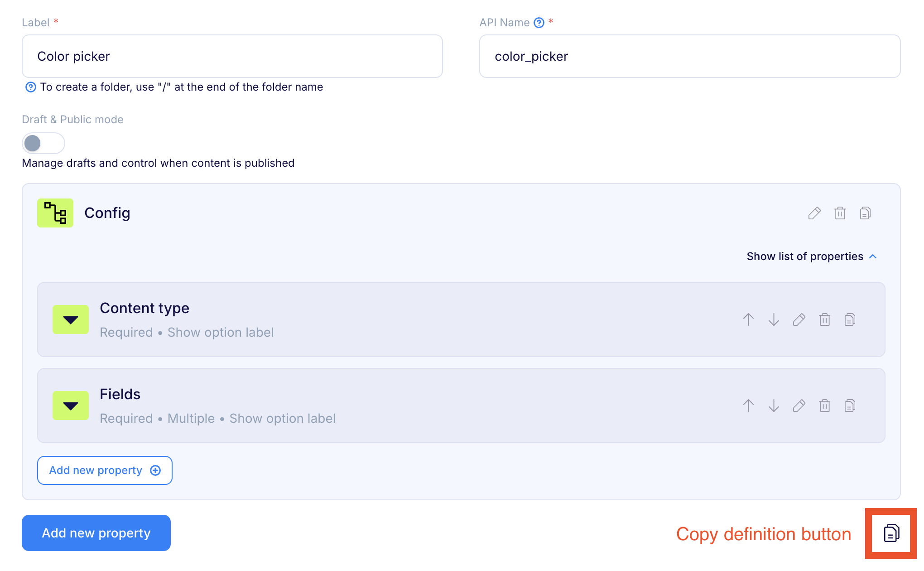Click the Content type dropdown arrow icon
Viewport: 924px width, 571px height.
pyautogui.click(x=71, y=319)
